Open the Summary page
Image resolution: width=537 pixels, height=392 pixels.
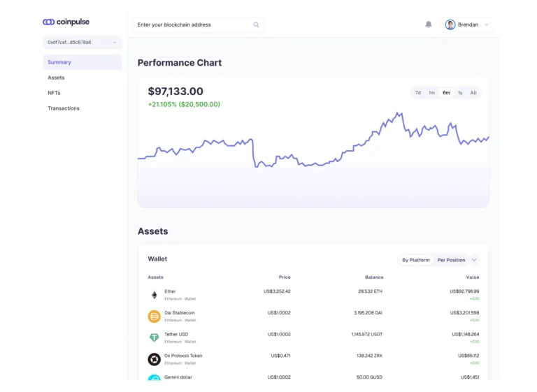pos(83,62)
